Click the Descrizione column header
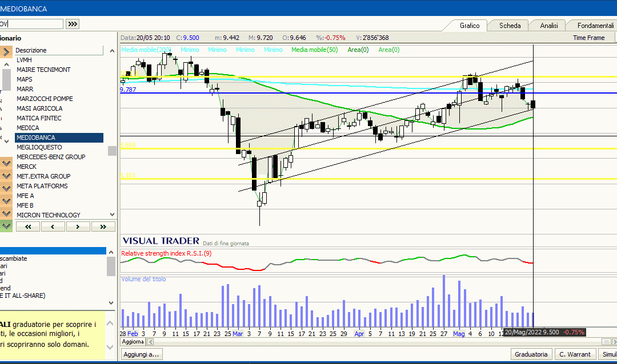This screenshot has width=617, height=364. 59,50
